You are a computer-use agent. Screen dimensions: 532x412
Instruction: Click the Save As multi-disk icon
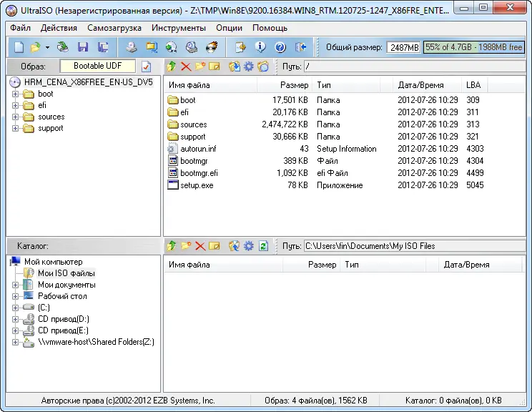(x=103, y=47)
